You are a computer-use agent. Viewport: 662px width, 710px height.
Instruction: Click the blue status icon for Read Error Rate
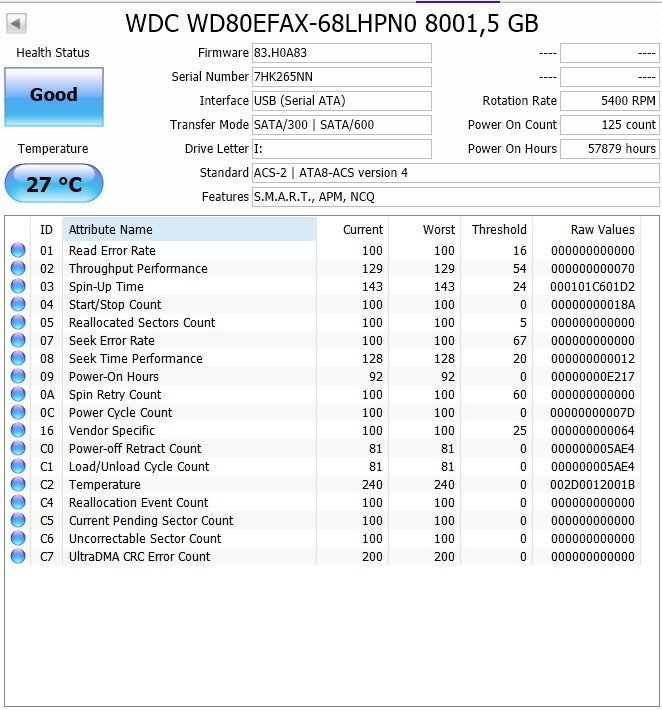tap(18, 251)
